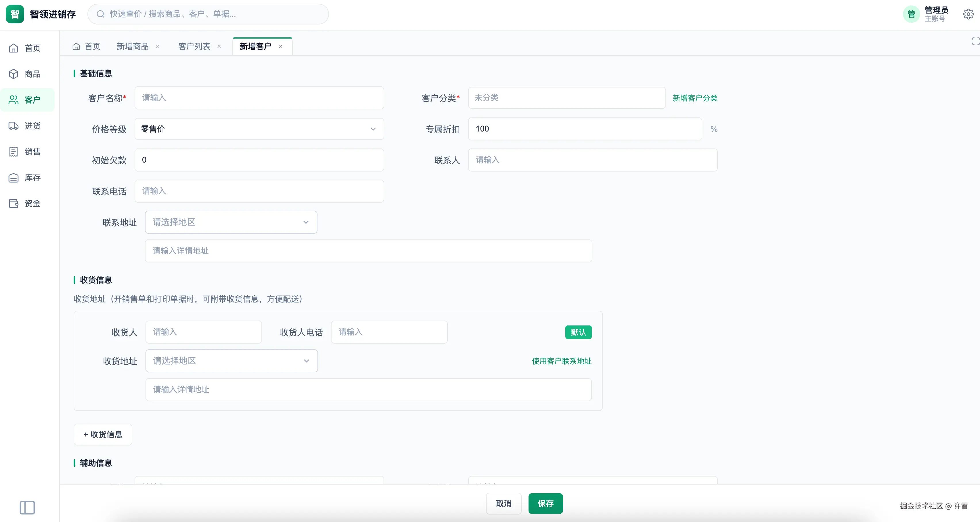Focus the 联系电话 input field
This screenshot has height=522, width=980.
pyautogui.click(x=259, y=191)
